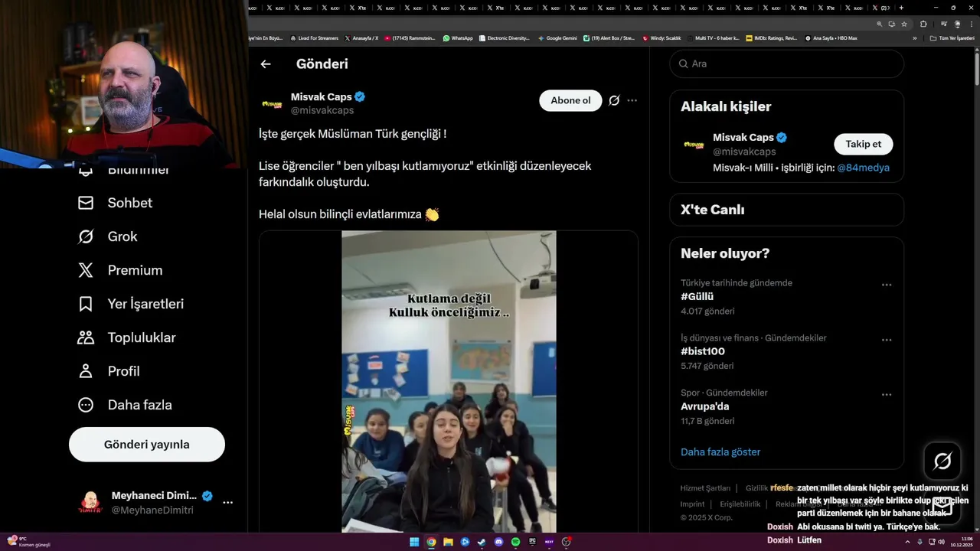Open Epic Games launcher in taskbar
980x551 pixels.
point(532,542)
